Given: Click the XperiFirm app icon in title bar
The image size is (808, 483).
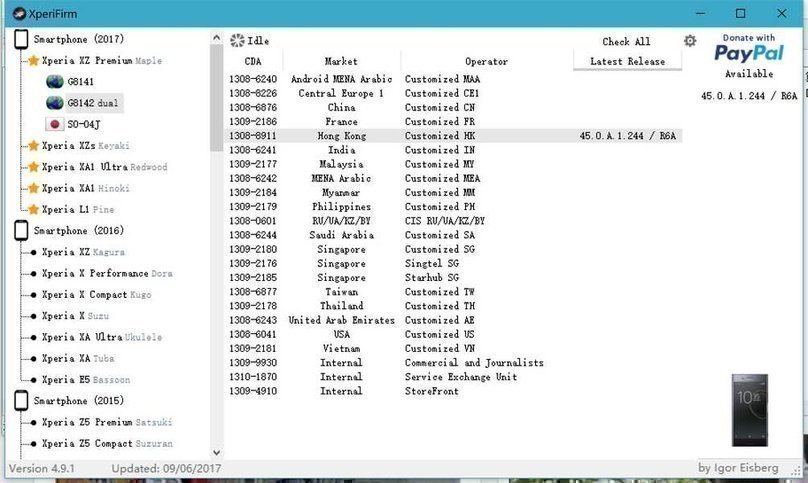Looking at the screenshot, I should pos(19,13).
